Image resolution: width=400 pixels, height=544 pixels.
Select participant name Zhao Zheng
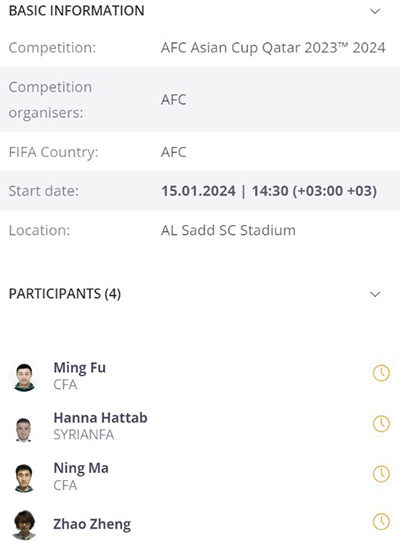[x=92, y=524]
